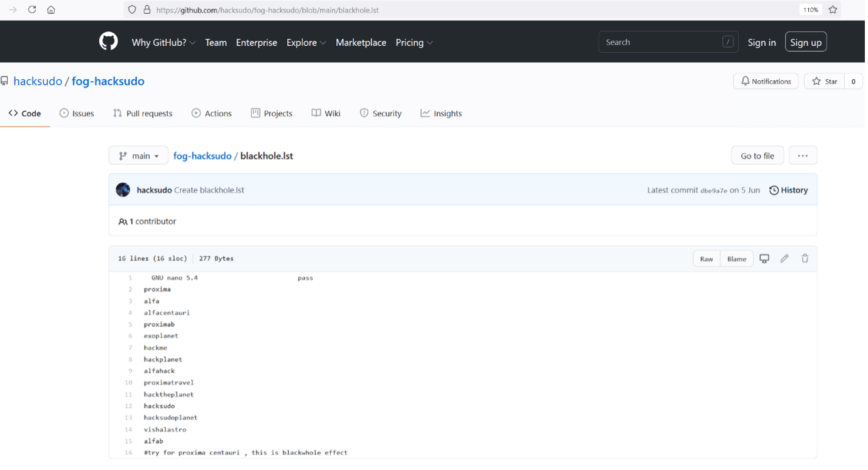Image resolution: width=868 pixels, height=470 pixels.
Task: Click the desktop view monitor icon
Action: [764, 259]
